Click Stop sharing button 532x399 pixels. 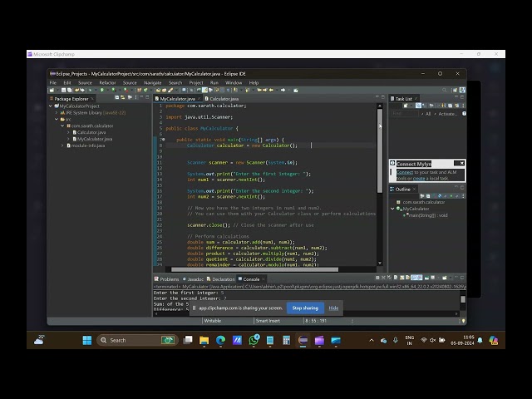[x=305, y=308]
